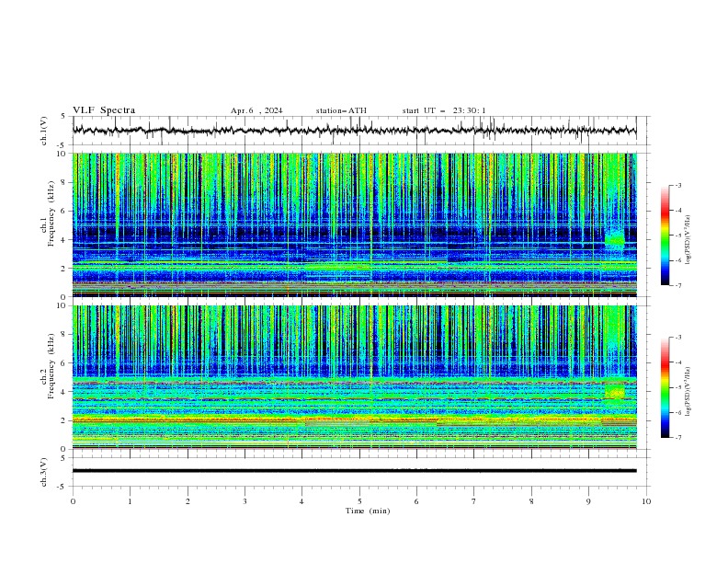
Task: Click the ch.2 green burst near 4 kHz
Action: tap(615, 392)
